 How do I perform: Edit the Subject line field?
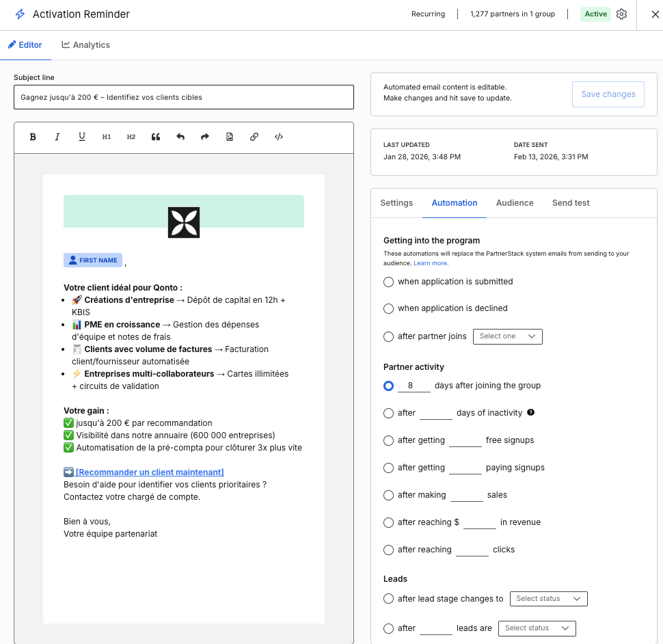(183, 97)
